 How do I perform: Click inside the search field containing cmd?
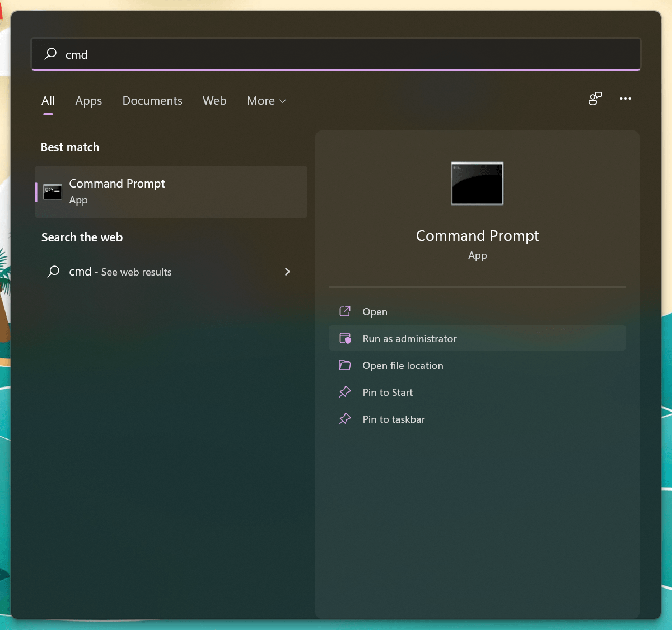pyautogui.click(x=336, y=54)
